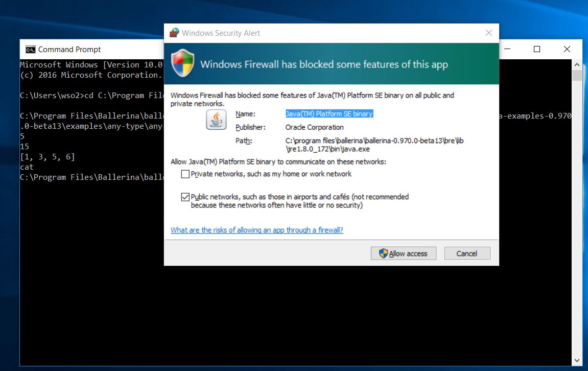Click the 'Windows Firewall has blocked' banner heading
This screenshot has height=371, width=588.
[324, 64]
